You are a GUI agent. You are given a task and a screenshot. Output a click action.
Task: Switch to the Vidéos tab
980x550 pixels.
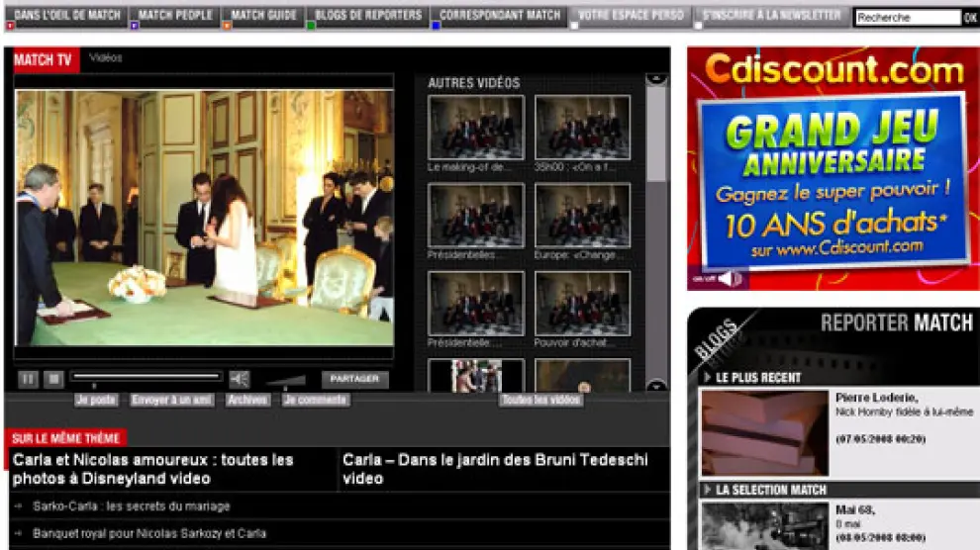pyautogui.click(x=106, y=58)
